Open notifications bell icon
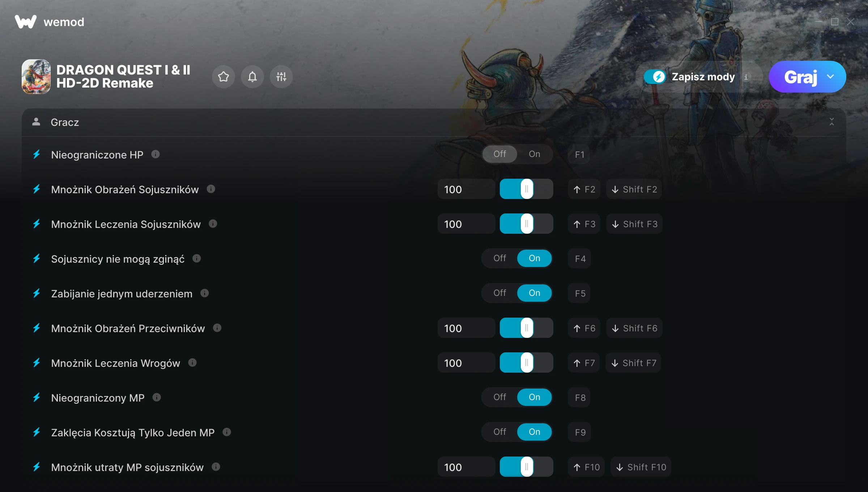 pos(252,77)
